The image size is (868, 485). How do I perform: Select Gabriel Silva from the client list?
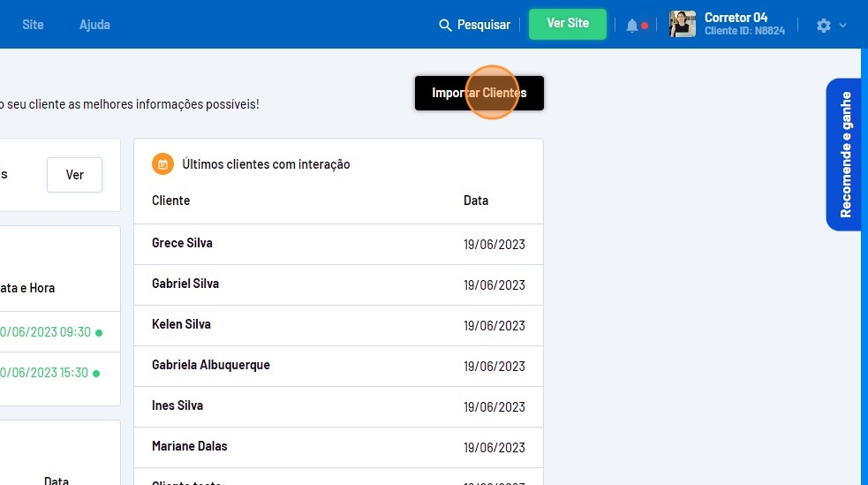coord(185,284)
